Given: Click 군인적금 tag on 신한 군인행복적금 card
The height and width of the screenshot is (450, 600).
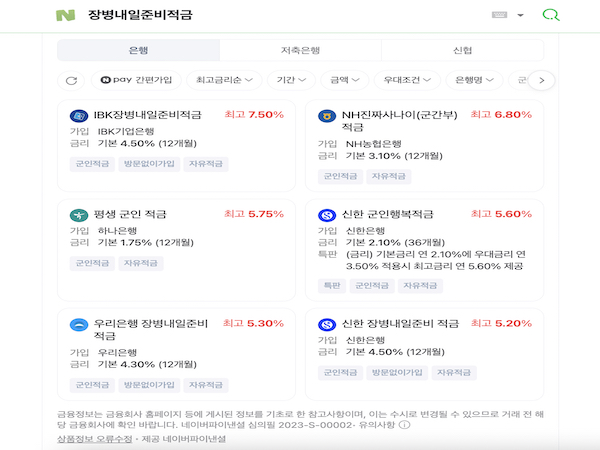Looking at the screenshot, I should click(372, 286).
